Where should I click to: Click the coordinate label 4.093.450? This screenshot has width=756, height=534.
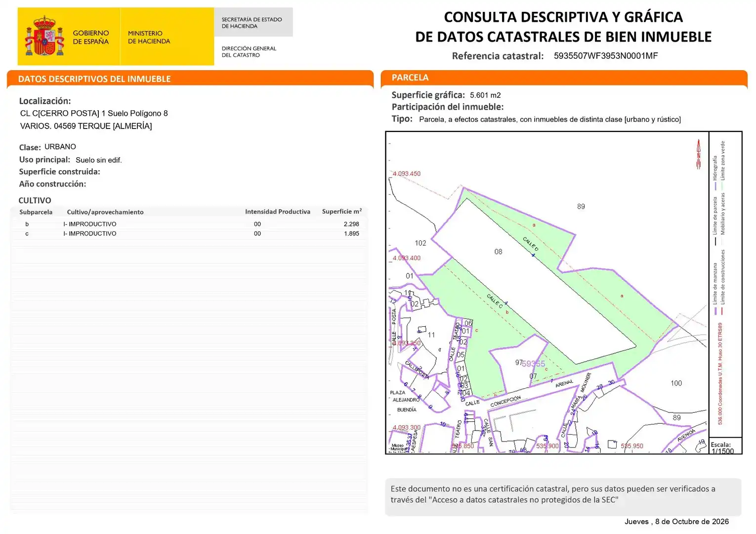click(x=407, y=174)
